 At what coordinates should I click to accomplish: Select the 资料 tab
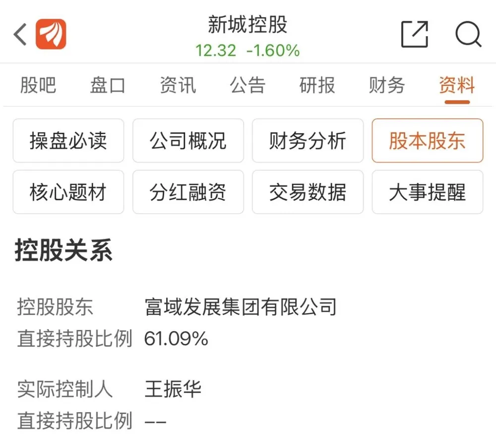click(457, 85)
